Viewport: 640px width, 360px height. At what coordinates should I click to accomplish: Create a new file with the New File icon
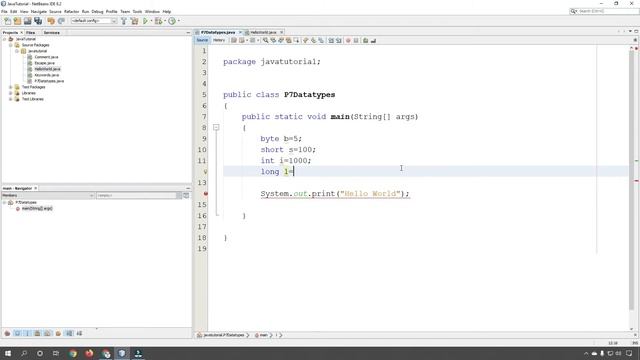coord(8,21)
